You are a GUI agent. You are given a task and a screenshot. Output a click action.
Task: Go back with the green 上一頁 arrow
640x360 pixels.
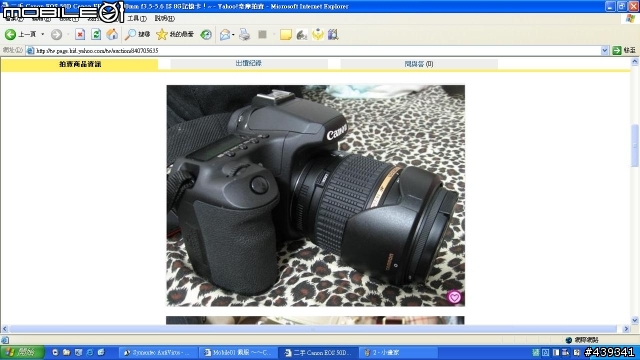(20, 35)
